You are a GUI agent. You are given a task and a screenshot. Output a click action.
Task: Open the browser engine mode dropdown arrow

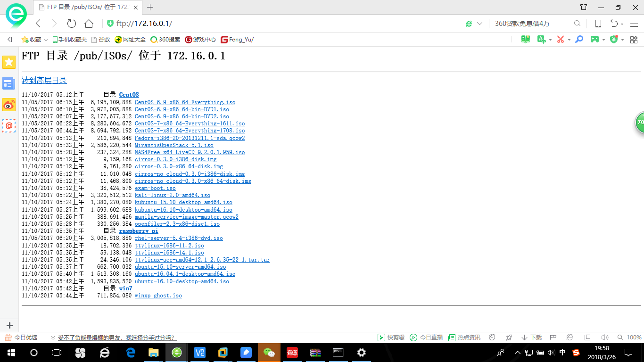point(480,24)
